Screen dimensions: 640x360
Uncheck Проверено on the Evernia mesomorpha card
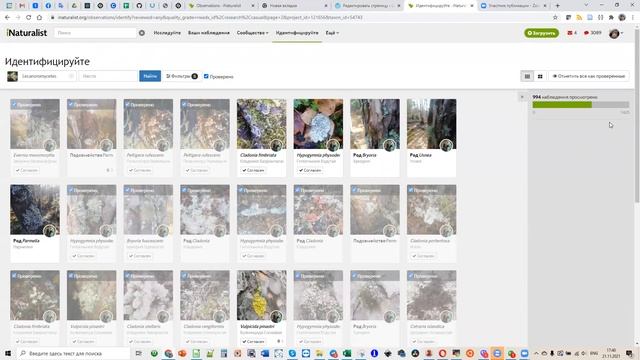click(14, 105)
